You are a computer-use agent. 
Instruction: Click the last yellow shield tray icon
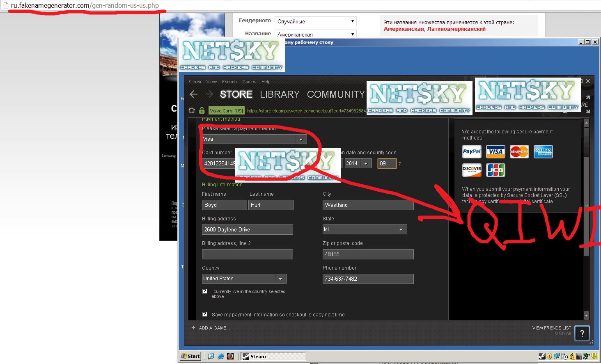(x=594, y=356)
